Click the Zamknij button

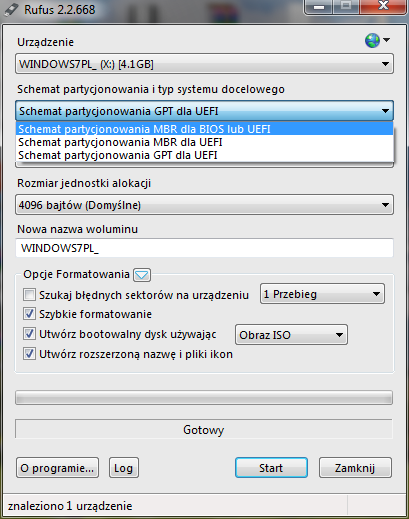355,468
